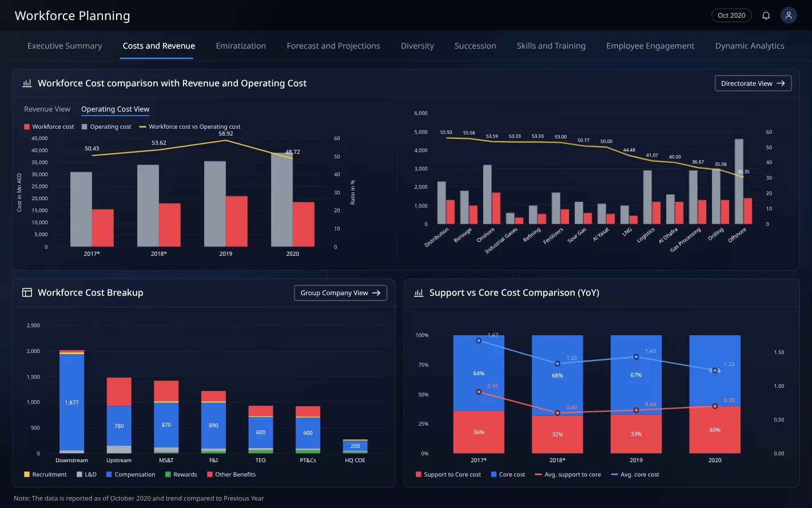This screenshot has width=812, height=508.
Task: Open the user profile avatar icon
Action: pyautogui.click(x=789, y=15)
